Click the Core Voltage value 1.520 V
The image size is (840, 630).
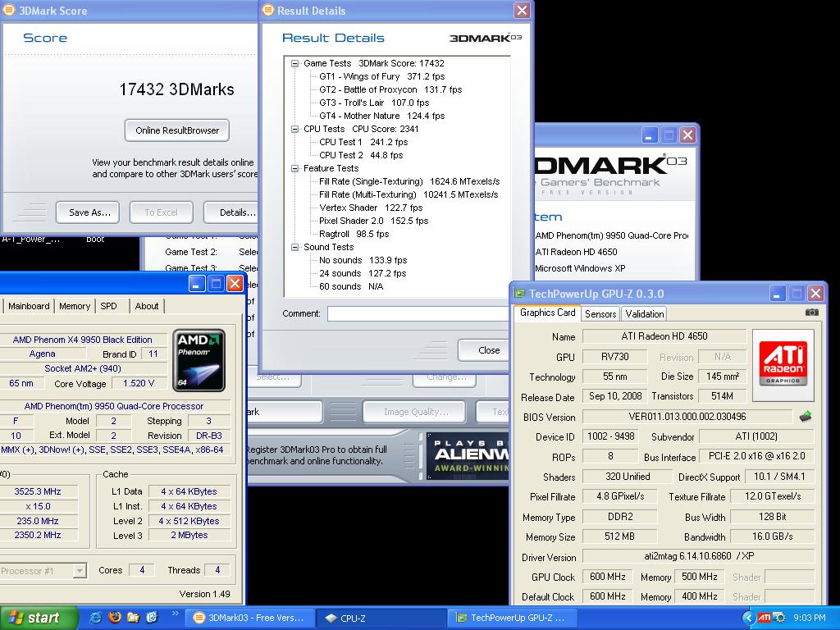tap(138, 383)
